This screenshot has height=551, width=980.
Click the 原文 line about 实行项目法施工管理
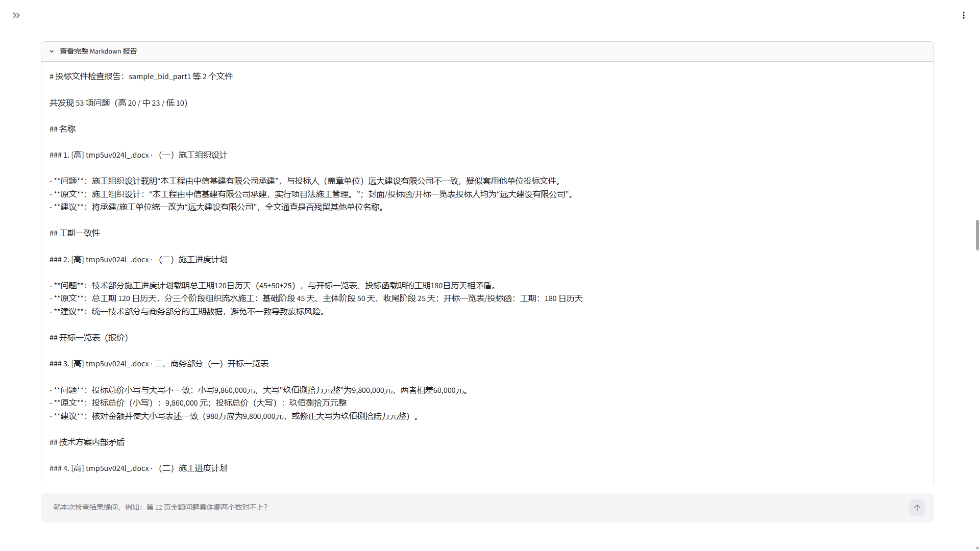[x=313, y=194]
